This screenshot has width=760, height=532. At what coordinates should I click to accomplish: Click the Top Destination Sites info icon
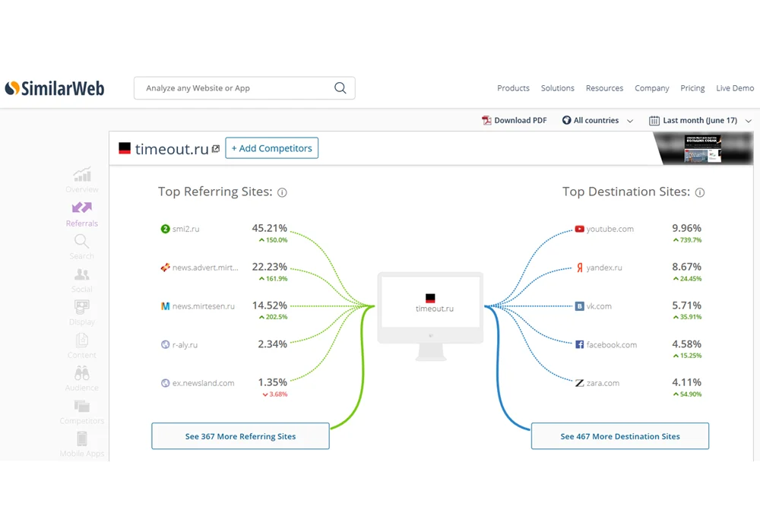pyautogui.click(x=700, y=193)
